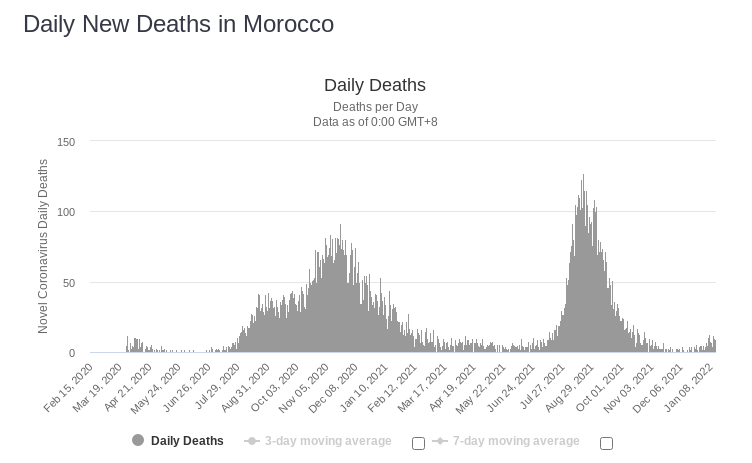752x463 pixels.
Task: Click the Novel Coronavirus Daily Deaths axis title
Action: [x=43, y=246]
